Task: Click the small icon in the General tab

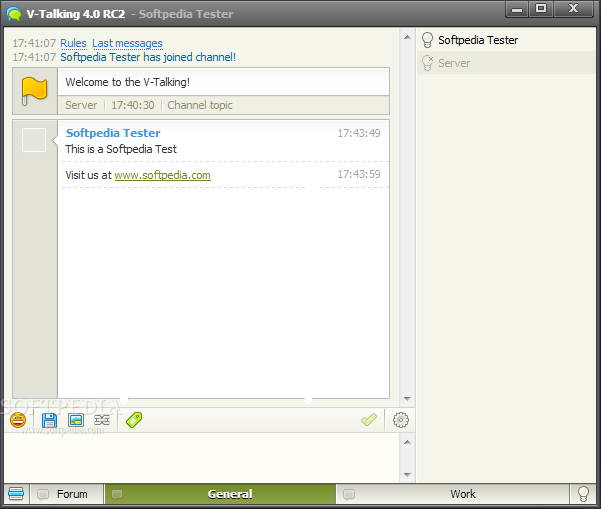Action: [x=117, y=494]
